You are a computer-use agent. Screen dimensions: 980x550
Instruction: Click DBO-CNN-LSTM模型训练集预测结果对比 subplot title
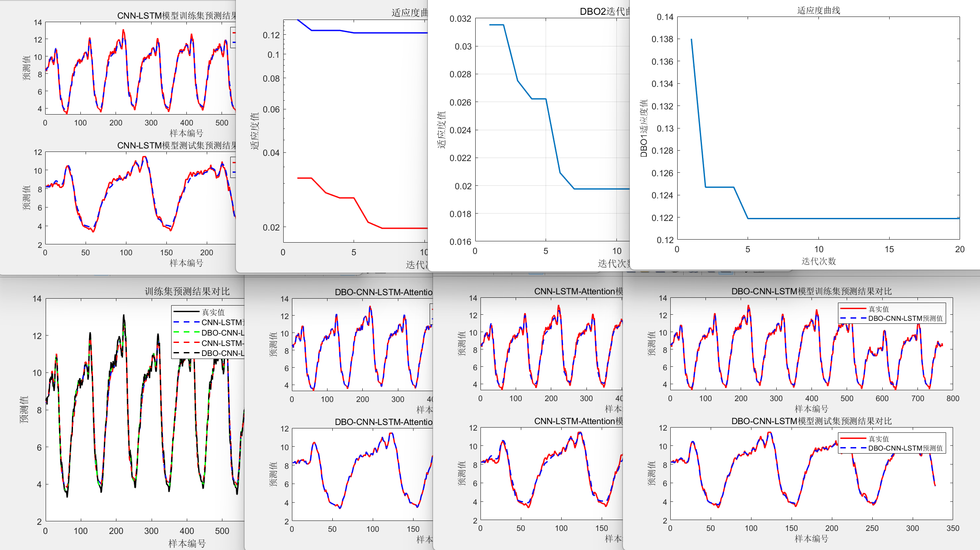pyautogui.click(x=811, y=291)
